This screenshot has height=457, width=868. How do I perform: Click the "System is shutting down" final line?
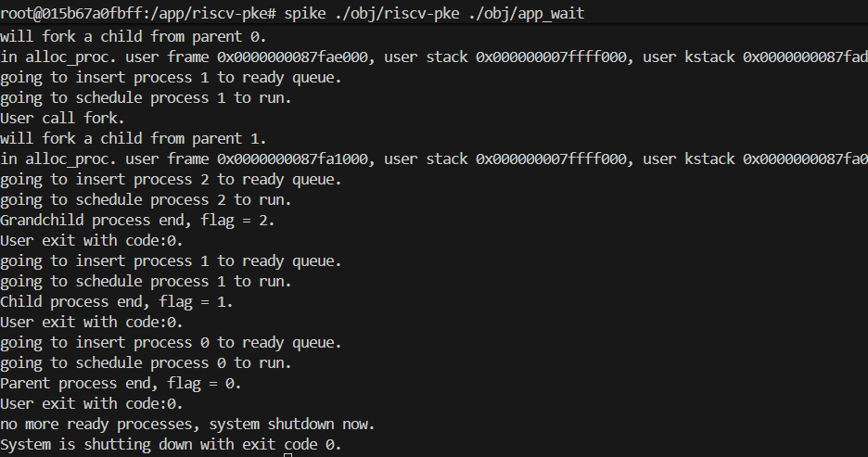(171, 445)
